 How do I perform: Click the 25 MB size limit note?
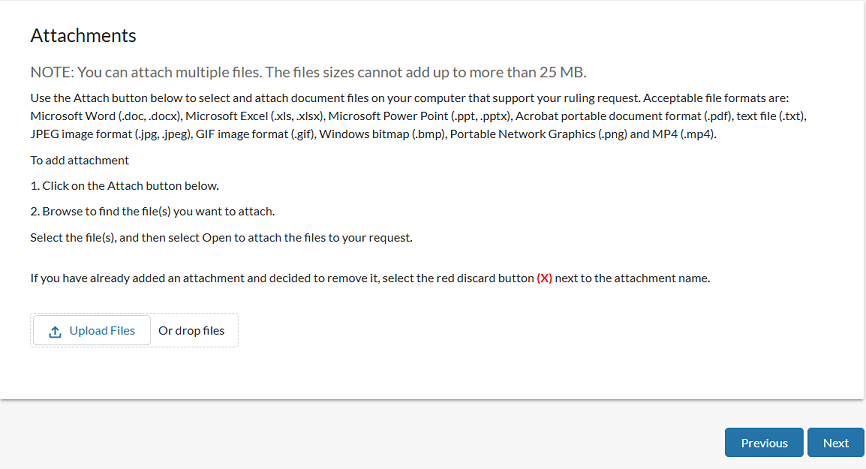pyautogui.click(x=308, y=72)
